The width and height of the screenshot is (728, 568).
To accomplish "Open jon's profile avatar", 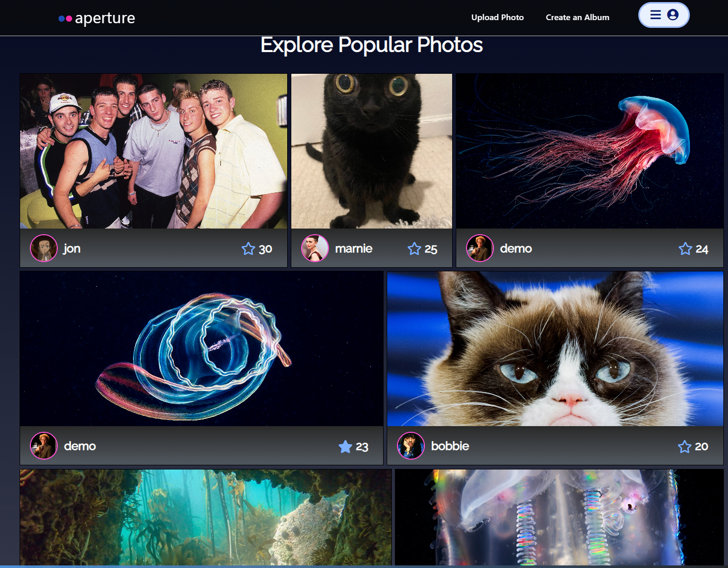I will [44, 248].
